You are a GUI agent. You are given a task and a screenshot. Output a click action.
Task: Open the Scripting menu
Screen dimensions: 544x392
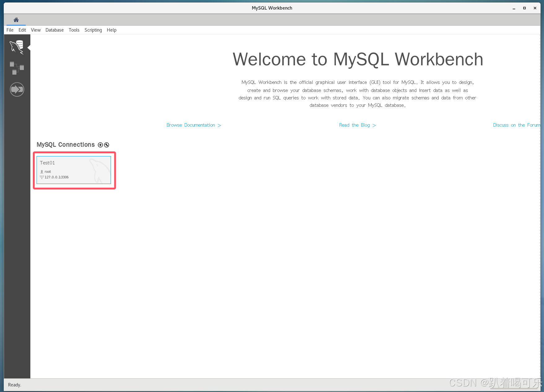[x=93, y=30]
